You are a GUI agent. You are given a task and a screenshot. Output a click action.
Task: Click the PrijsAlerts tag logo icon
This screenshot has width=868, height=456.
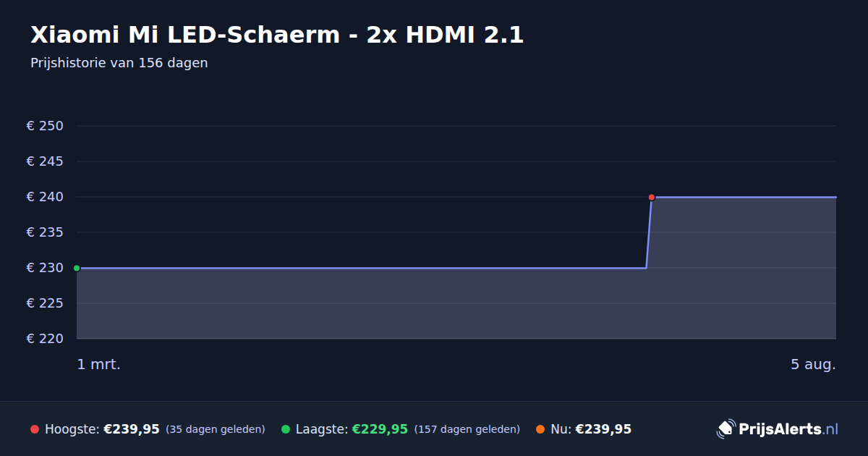pyautogui.click(x=726, y=429)
